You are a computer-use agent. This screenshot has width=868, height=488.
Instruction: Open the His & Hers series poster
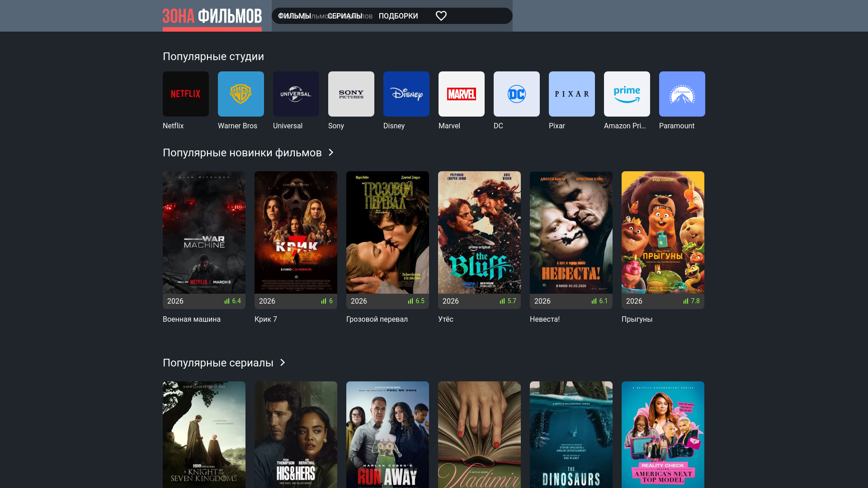tap(296, 435)
